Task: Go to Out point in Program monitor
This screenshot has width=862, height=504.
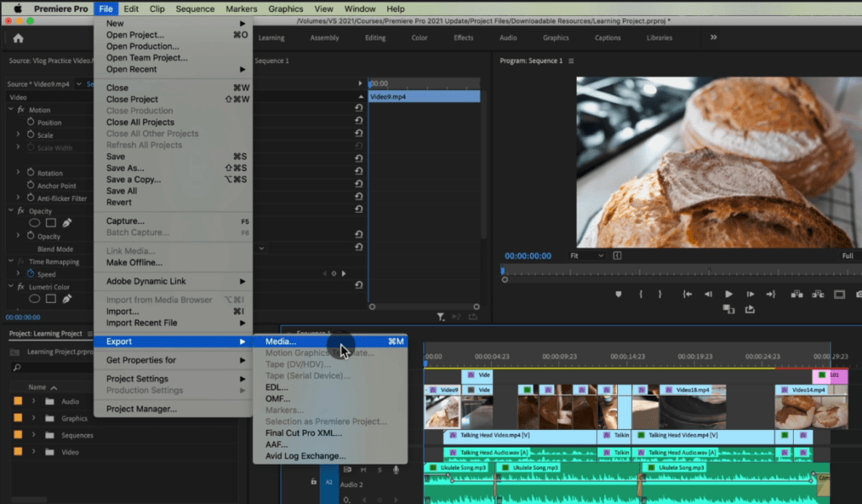Action: click(x=771, y=294)
